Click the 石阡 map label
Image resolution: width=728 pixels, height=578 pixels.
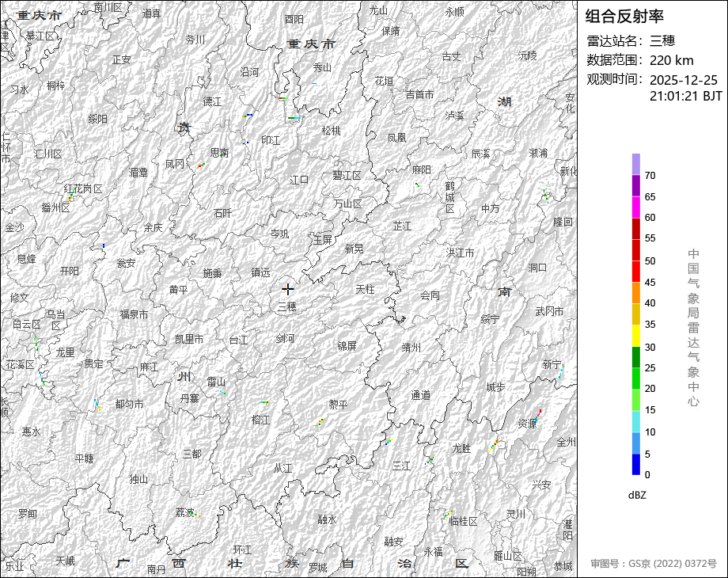(x=222, y=213)
